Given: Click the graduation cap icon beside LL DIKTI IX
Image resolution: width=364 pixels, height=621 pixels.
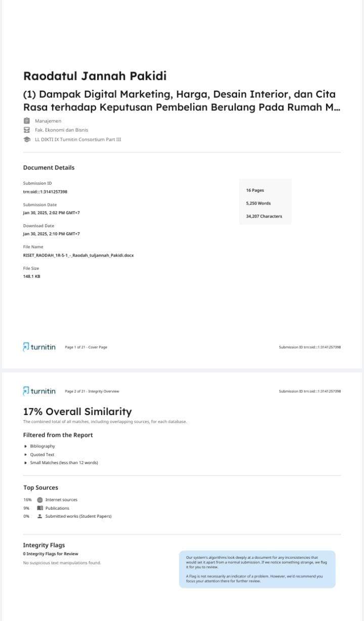Looking at the screenshot, I should pyautogui.click(x=27, y=139).
